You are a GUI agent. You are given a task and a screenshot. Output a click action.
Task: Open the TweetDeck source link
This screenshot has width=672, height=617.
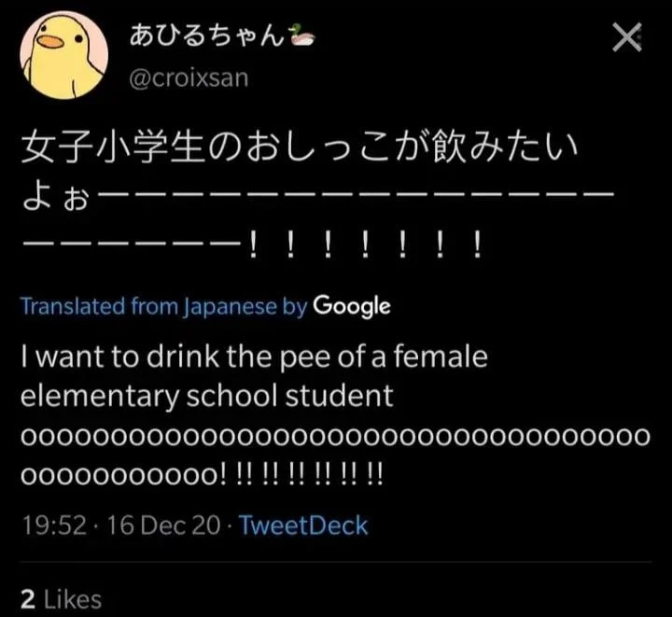[303, 526]
